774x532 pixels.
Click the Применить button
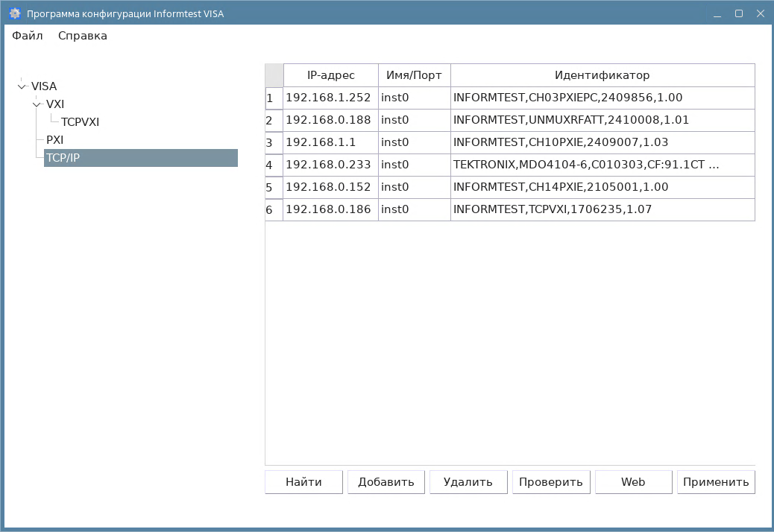pos(716,482)
